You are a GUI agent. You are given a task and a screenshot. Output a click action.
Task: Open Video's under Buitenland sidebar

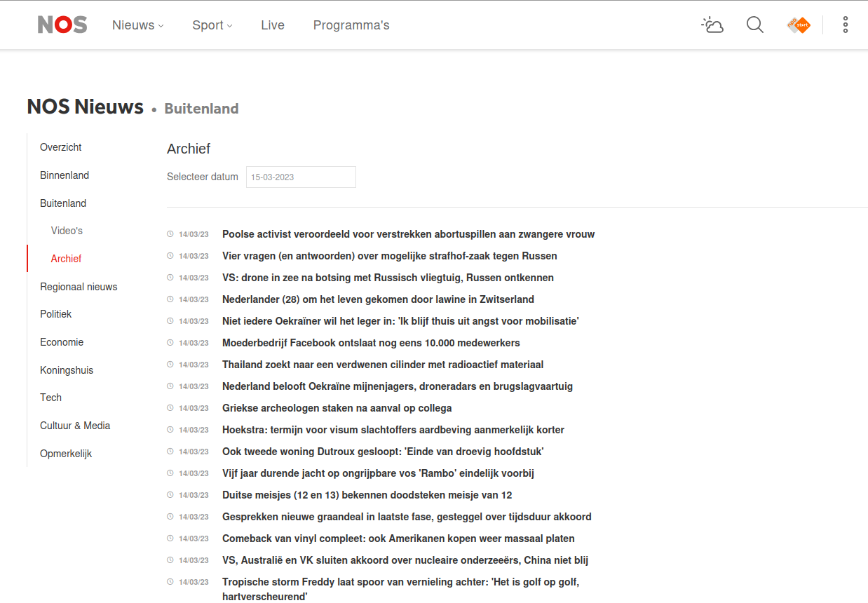tap(67, 231)
